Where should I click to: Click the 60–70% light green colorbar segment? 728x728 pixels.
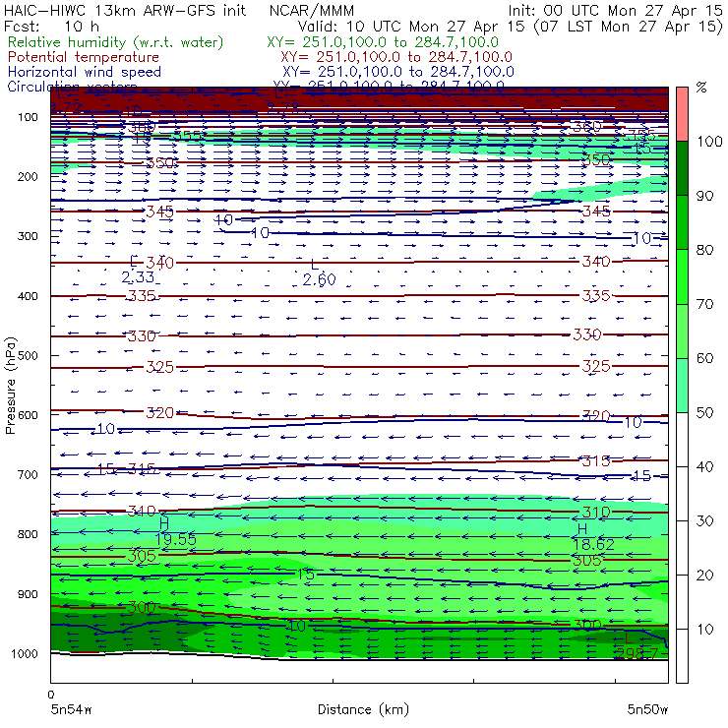click(682, 331)
